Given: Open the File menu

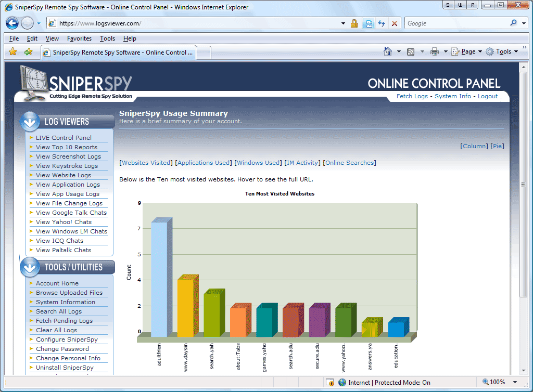Looking at the screenshot, I should point(14,38).
